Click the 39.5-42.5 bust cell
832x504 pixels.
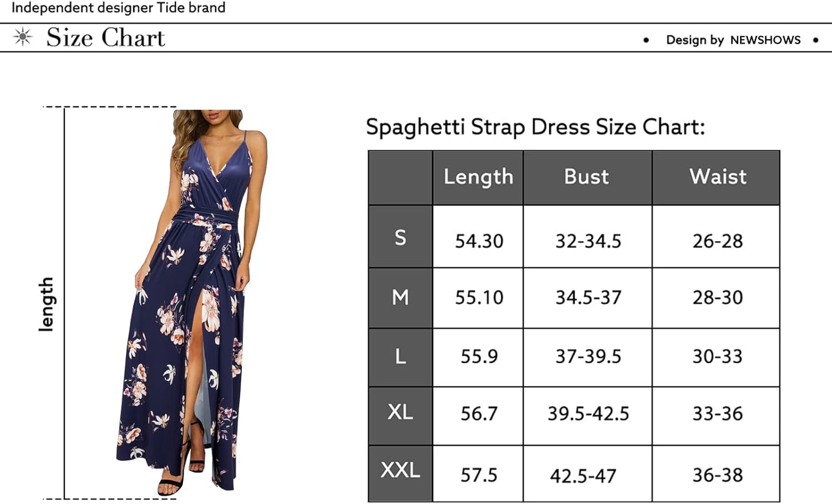point(588,414)
